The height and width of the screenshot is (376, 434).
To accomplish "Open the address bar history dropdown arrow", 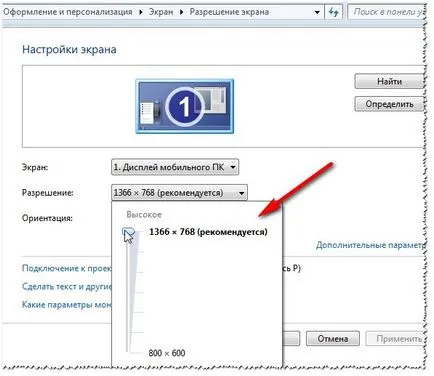I will click(x=317, y=13).
